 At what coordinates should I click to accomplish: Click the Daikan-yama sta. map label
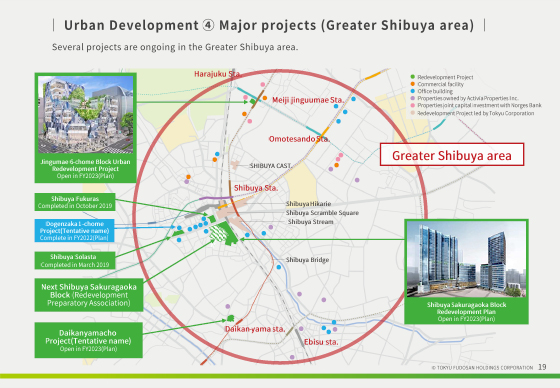255,329
